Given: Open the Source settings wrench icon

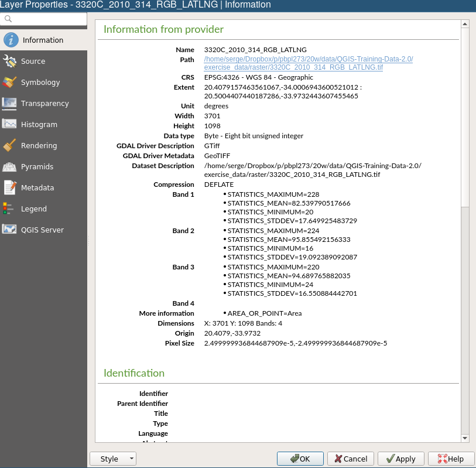Looking at the screenshot, I should (10, 62).
